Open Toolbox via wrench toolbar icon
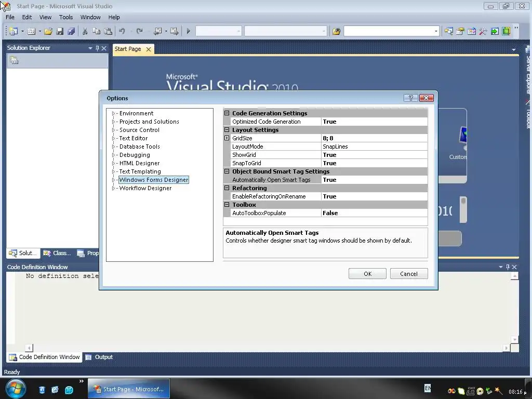The width and height of the screenshot is (532, 399). (x=483, y=31)
